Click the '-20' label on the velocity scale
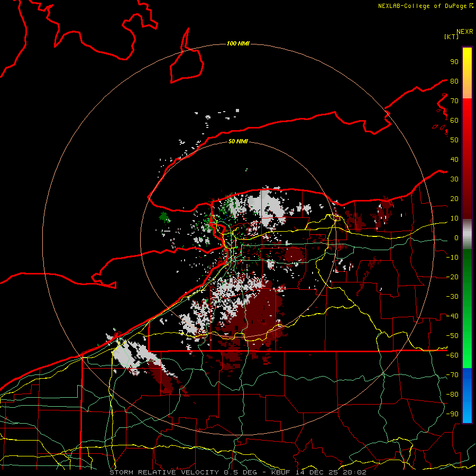 point(452,277)
